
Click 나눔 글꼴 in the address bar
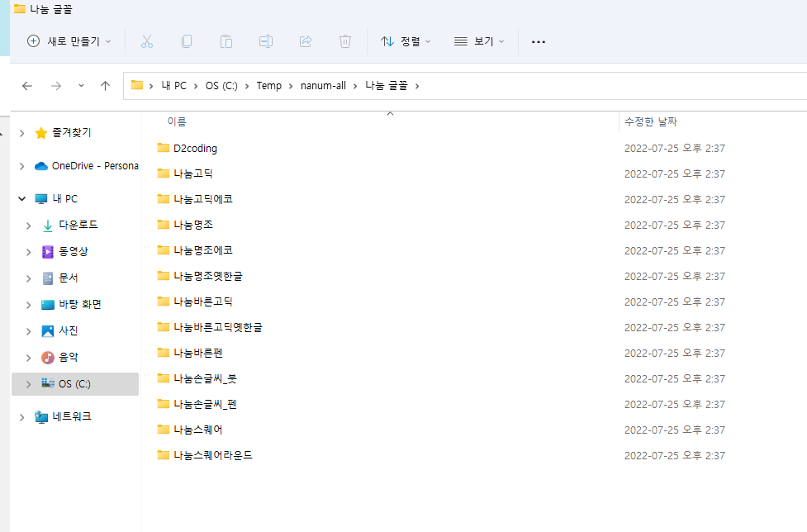click(386, 85)
